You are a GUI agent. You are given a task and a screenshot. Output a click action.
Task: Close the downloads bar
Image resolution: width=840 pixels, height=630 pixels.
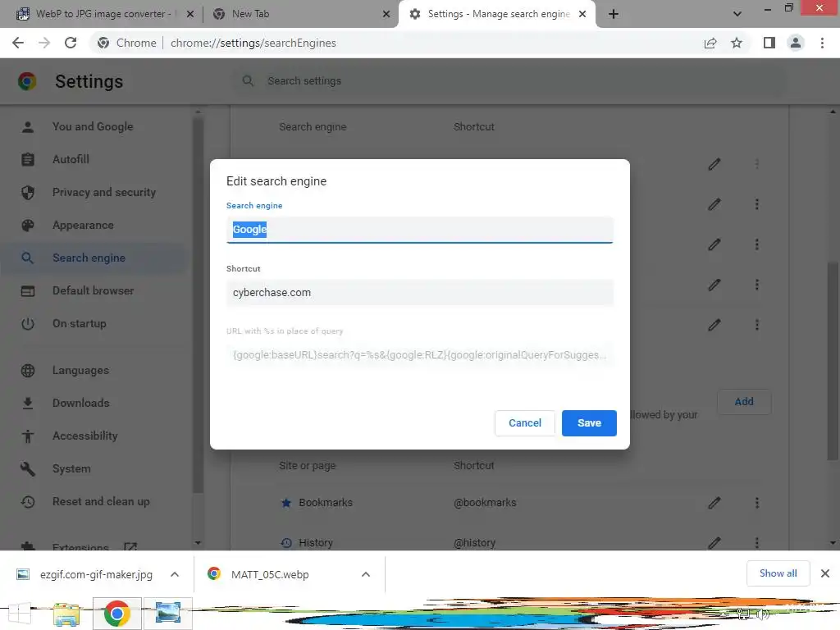tap(825, 573)
